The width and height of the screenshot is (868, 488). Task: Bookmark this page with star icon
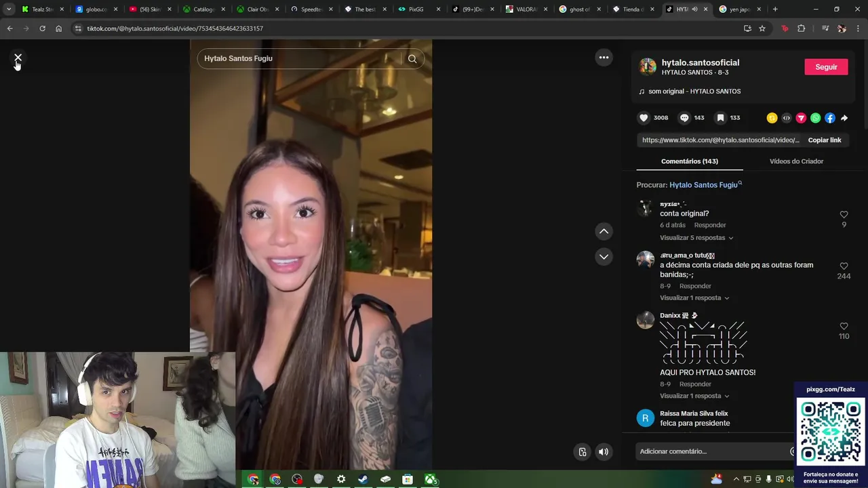762,28
